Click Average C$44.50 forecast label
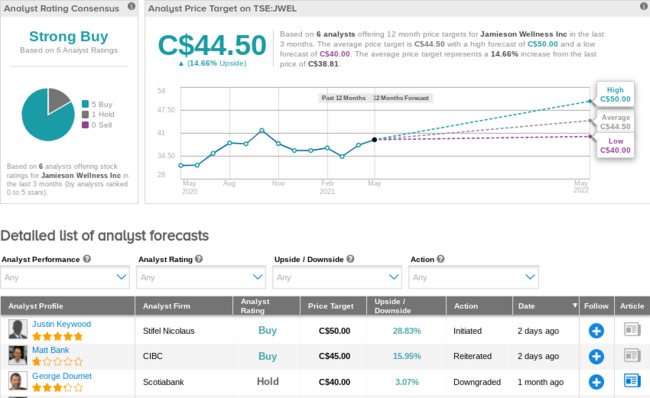650x398 pixels. [x=615, y=122]
